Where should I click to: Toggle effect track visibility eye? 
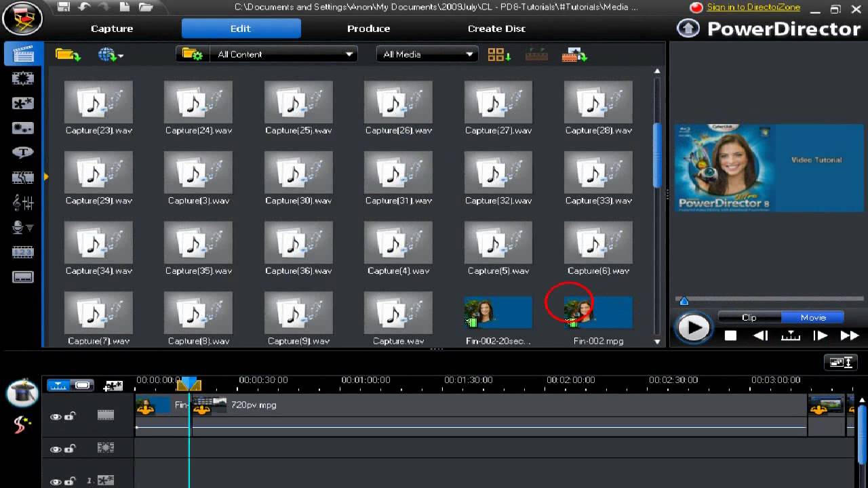coord(56,449)
